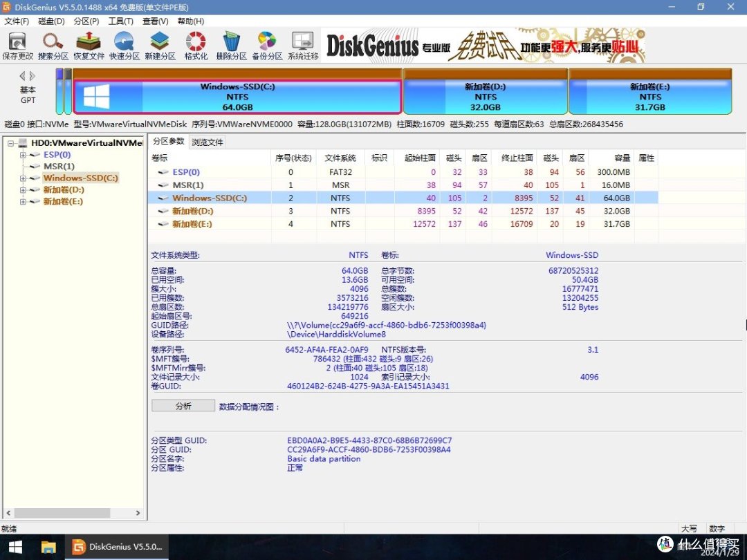Viewport: 747px width, 560px height.
Task: Launch the Recover Files (恢复文件) tool
Action: [89, 46]
